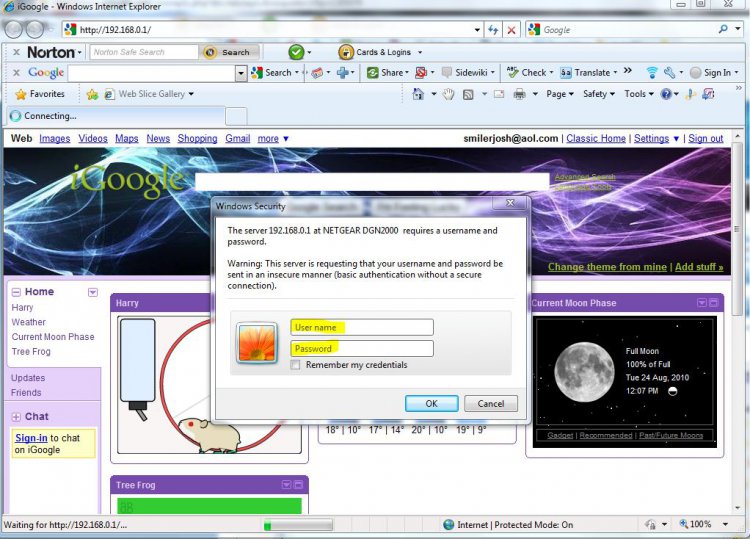Image resolution: width=750 pixels, height=539 pixels.
Task: Open the Tools menu in command bar
Action: pyautogui.click(x=639, y=94)
